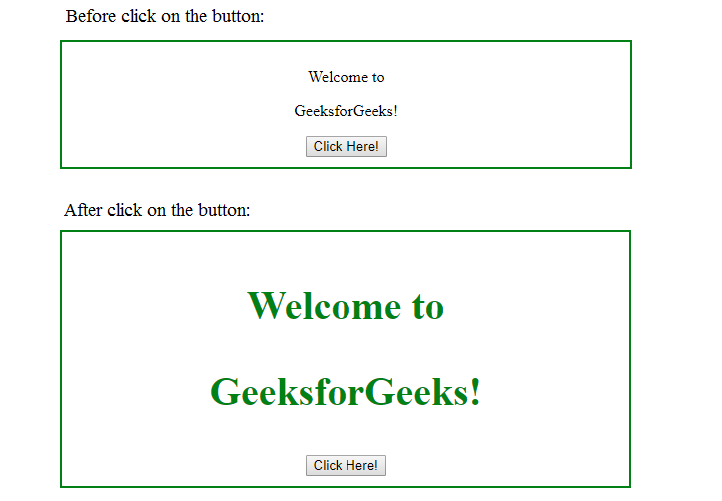Screen dimensions: 722x501
Task: Click the word "button:" in the Before caption
Action: (x=238, y=16)
